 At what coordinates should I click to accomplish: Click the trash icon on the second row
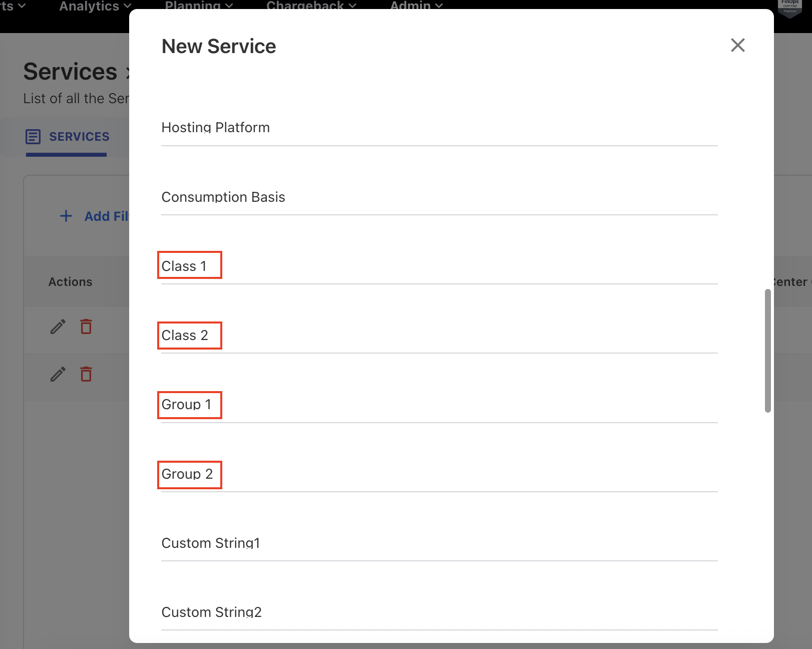coord(86,374)
